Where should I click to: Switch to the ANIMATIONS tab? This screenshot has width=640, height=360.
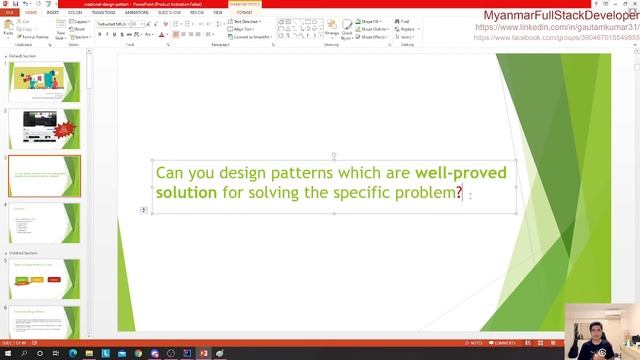click(x=137, y=13)
